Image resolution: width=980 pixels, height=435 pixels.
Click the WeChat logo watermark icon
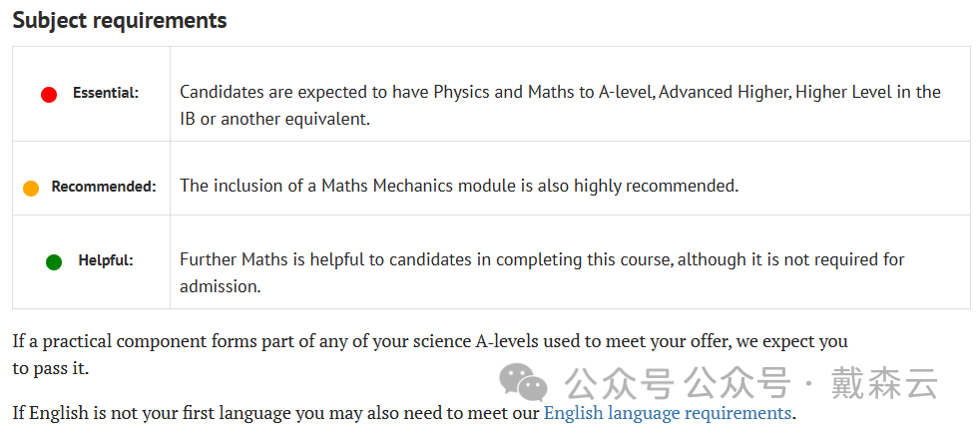tap(523, 381)
